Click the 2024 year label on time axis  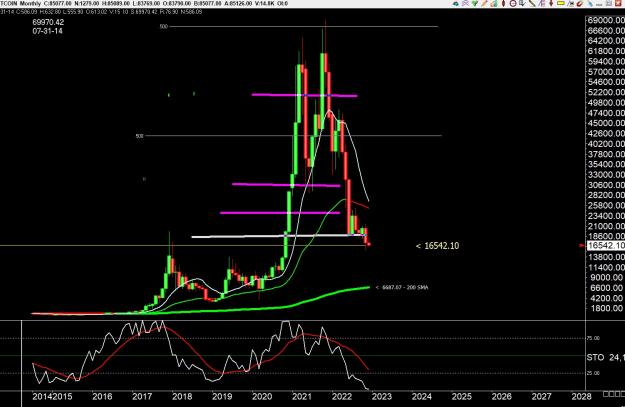422,397
